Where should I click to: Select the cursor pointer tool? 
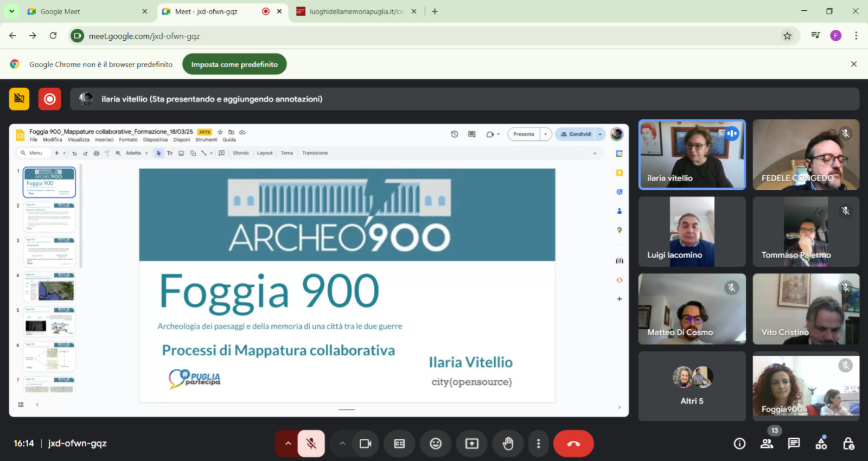(159, 153)
